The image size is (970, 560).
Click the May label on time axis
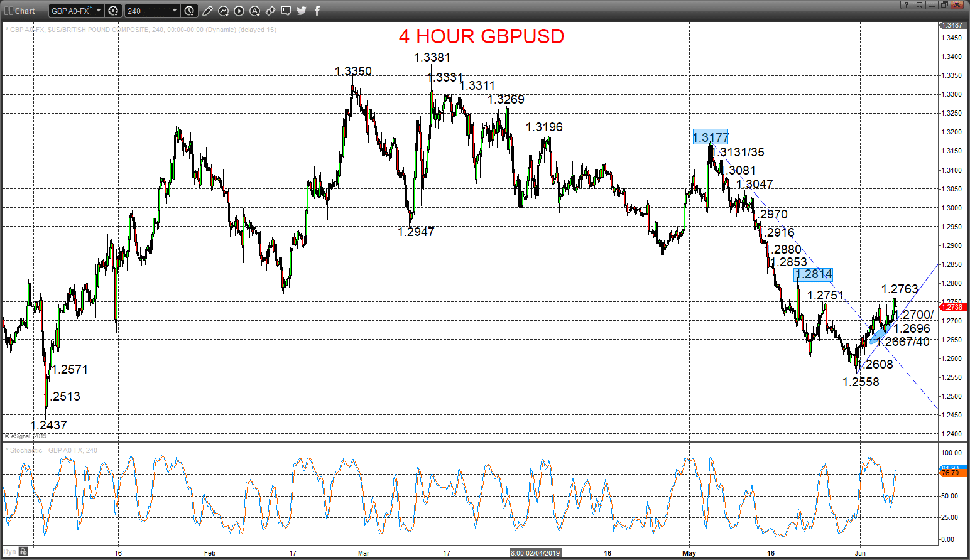[x=689, y=553]
